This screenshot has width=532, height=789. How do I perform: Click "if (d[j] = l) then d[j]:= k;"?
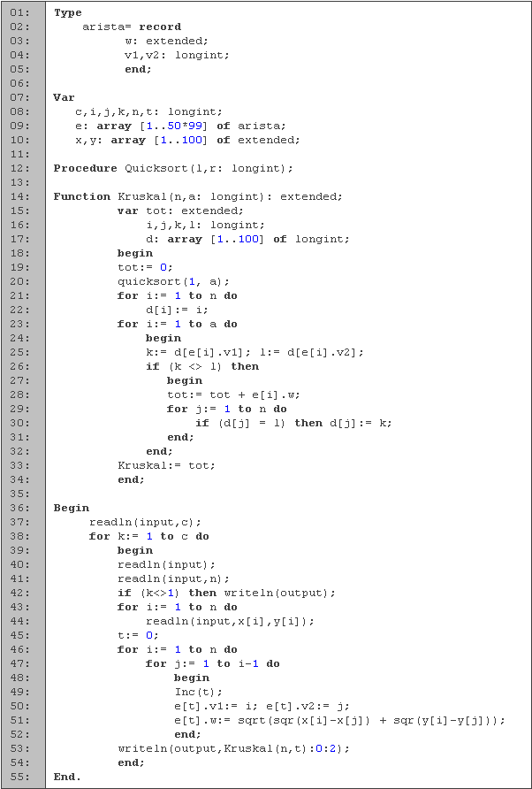(293, 423)
